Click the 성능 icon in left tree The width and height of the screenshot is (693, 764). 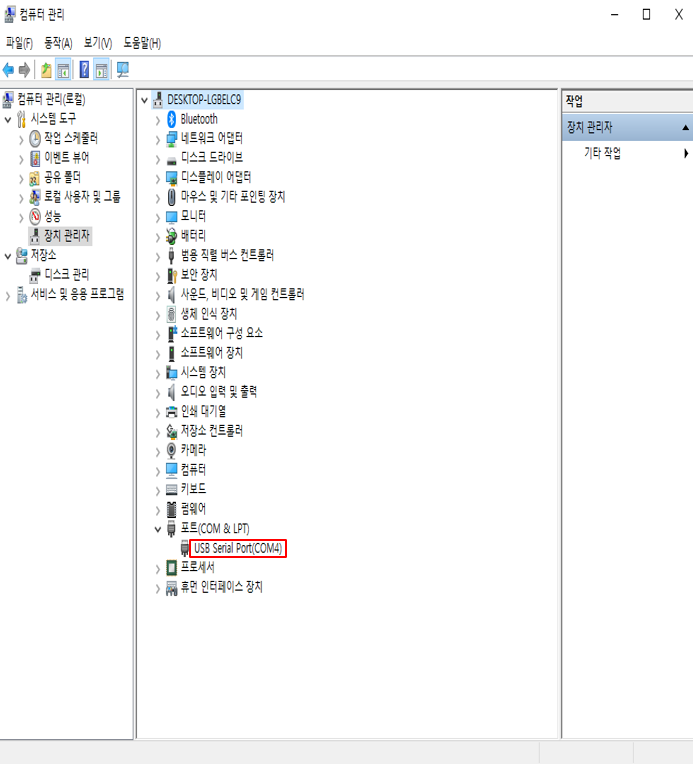pyautogui.click(x=35, y=216)
